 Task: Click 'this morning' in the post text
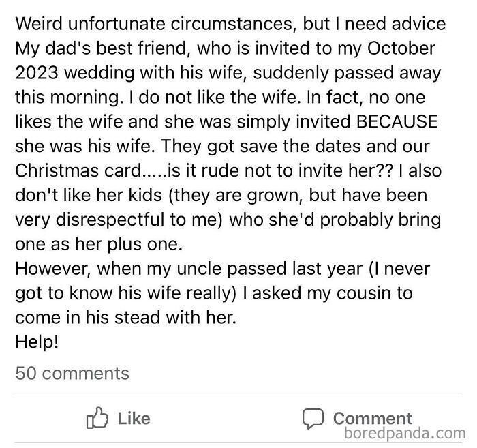[68, 98]
